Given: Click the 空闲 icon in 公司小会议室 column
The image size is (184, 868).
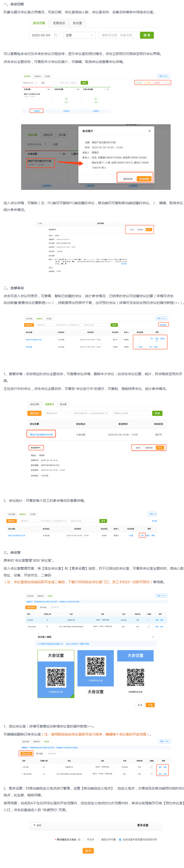Looking at the screenshot, I should [96, 99].
